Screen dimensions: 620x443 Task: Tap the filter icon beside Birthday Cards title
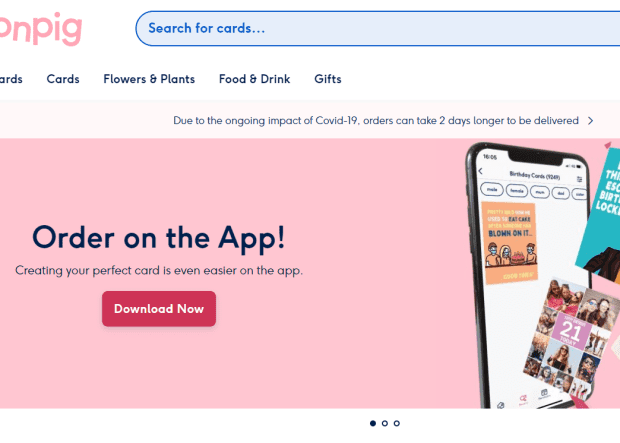point(579,179)
